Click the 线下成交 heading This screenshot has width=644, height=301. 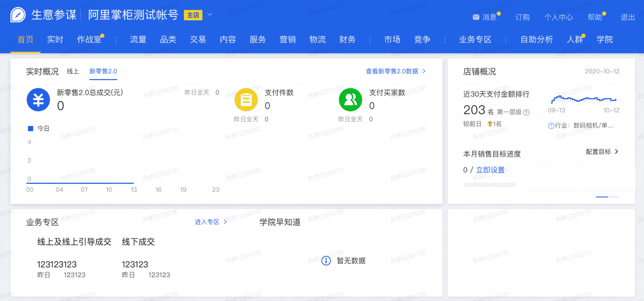[x=138, y=242]
